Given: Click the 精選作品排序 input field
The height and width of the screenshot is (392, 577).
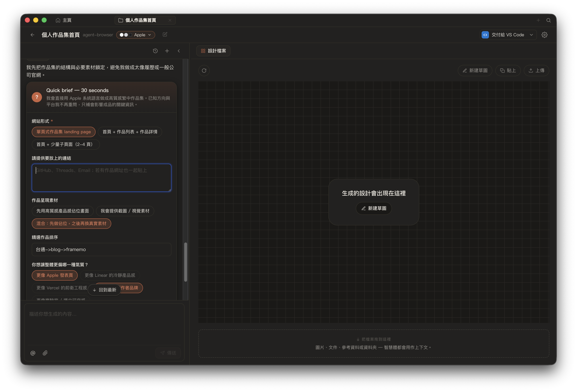Looking at the screenshot, I should coord(102,249).
